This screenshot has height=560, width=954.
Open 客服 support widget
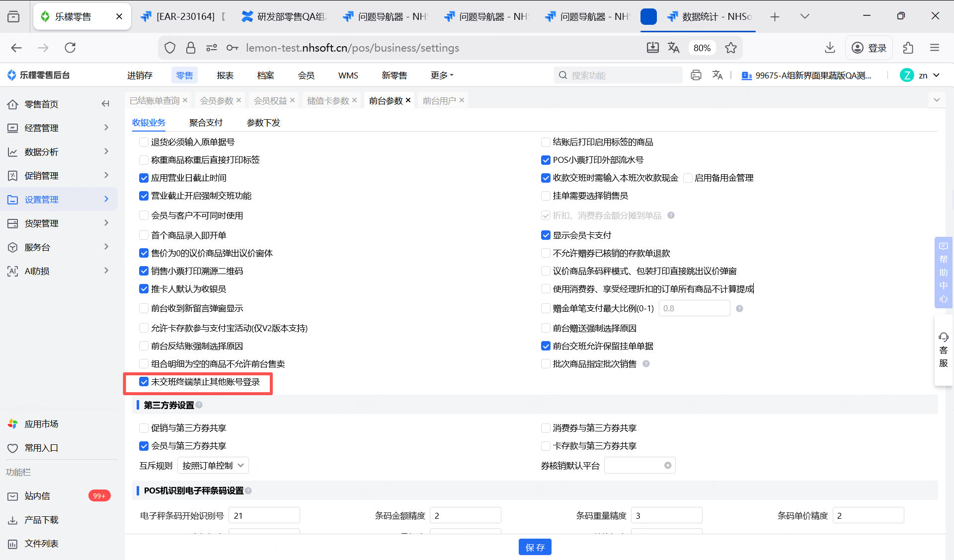click(x=943, y=350)
